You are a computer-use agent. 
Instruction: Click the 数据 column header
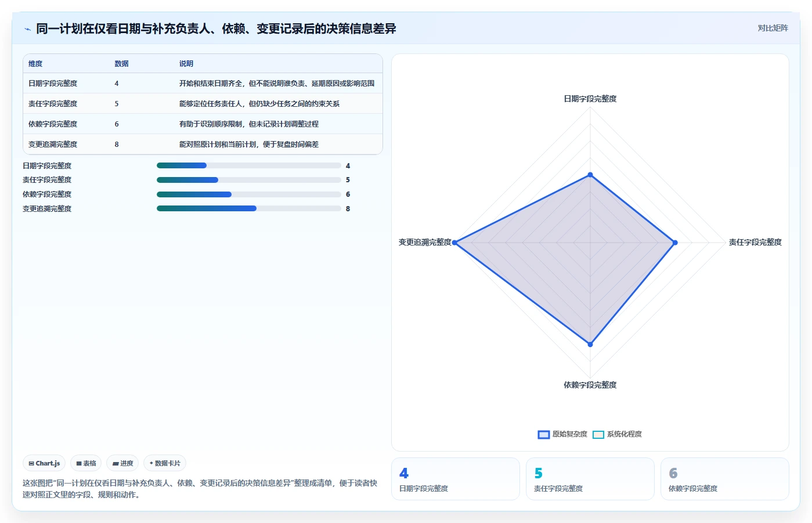click(121, 64)
